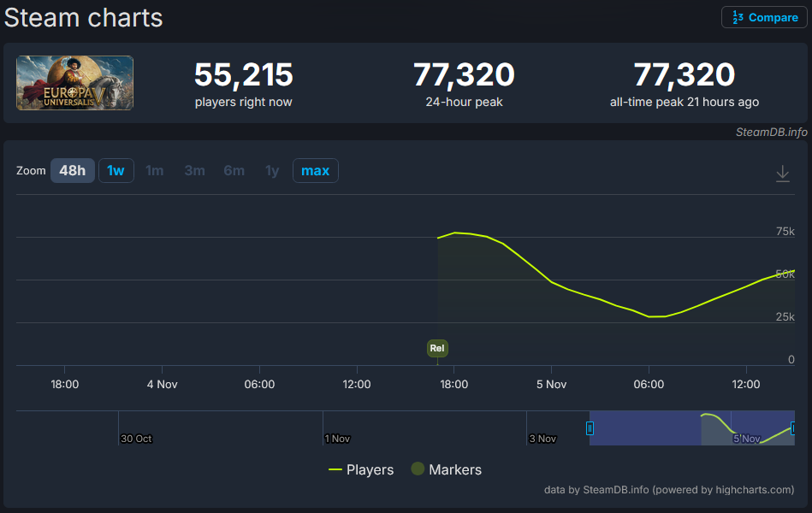Click the data by SteamDB.info highcharts credit
The image size is (812, 513).
pyautogui.click(x=668, y=490)
